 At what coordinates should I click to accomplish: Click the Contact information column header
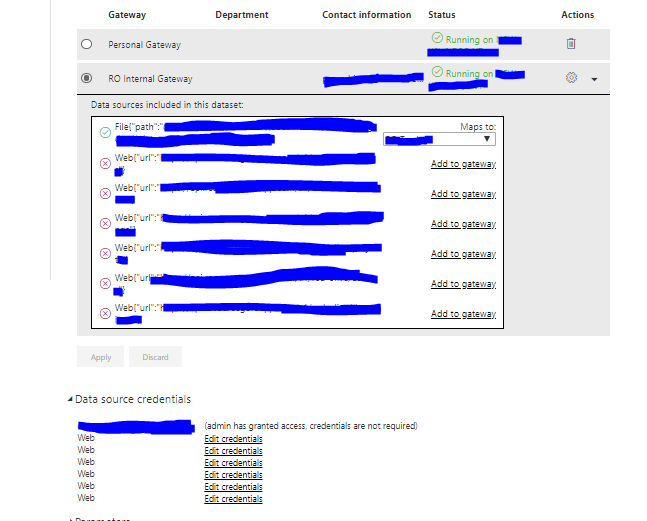(366, 15)
